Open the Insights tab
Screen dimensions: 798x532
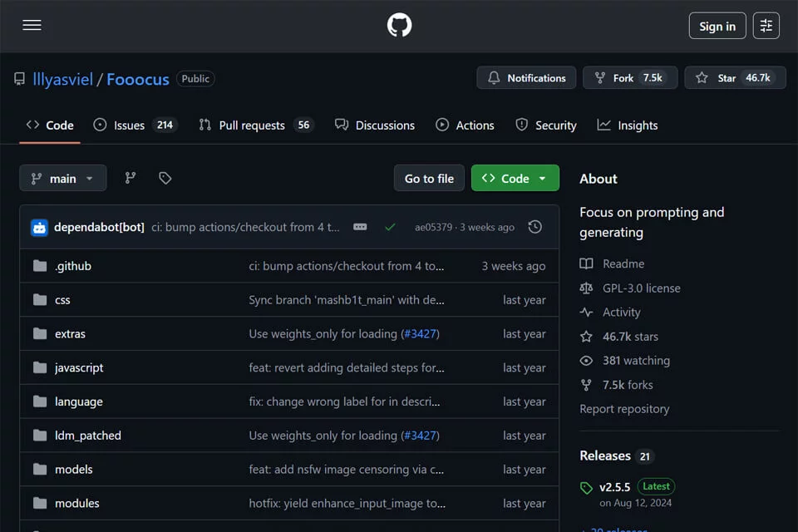[x=627, y=126]
